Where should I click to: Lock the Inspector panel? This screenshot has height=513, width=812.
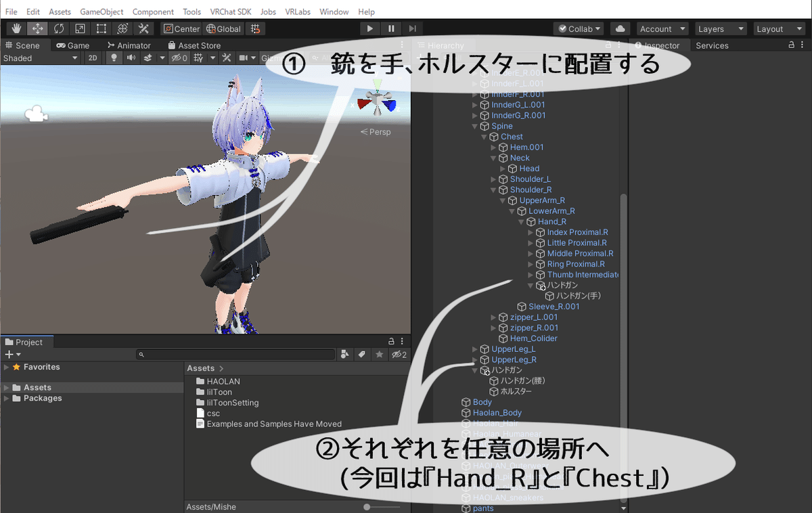792,45
